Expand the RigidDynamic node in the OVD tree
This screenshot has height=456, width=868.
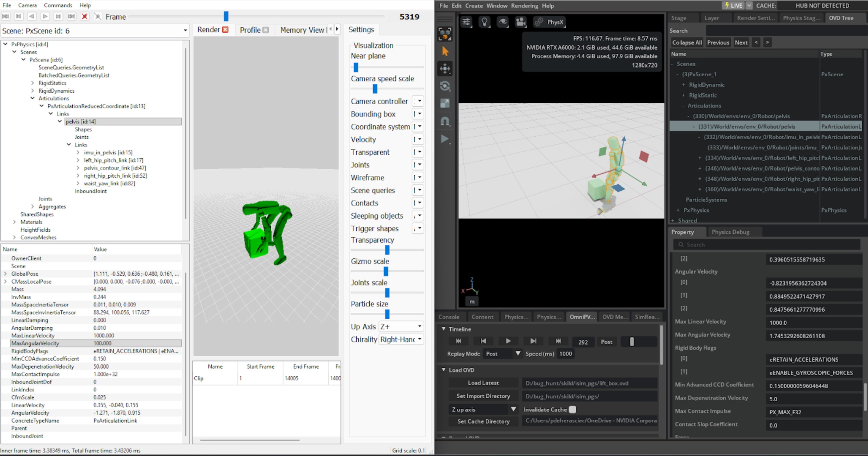tap(684, 85)
